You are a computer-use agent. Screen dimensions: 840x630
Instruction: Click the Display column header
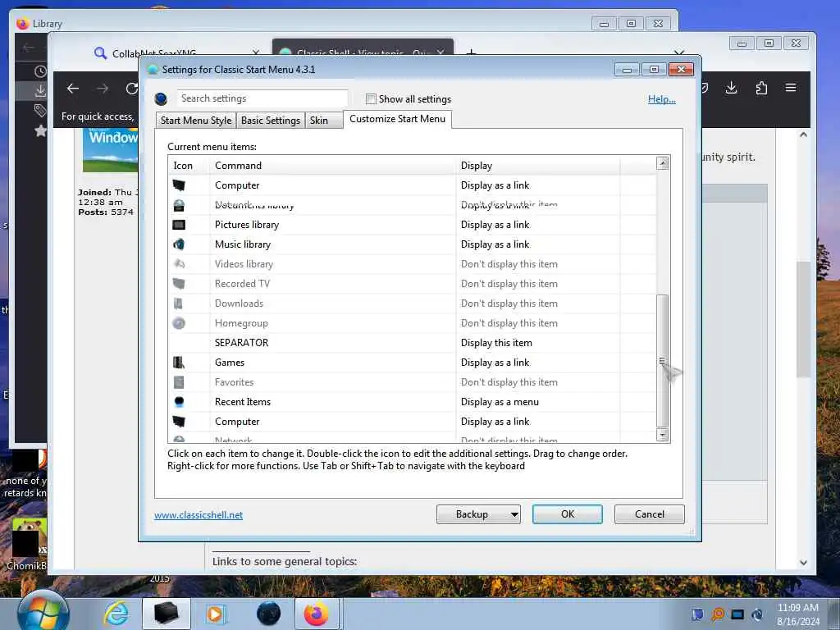537,166
